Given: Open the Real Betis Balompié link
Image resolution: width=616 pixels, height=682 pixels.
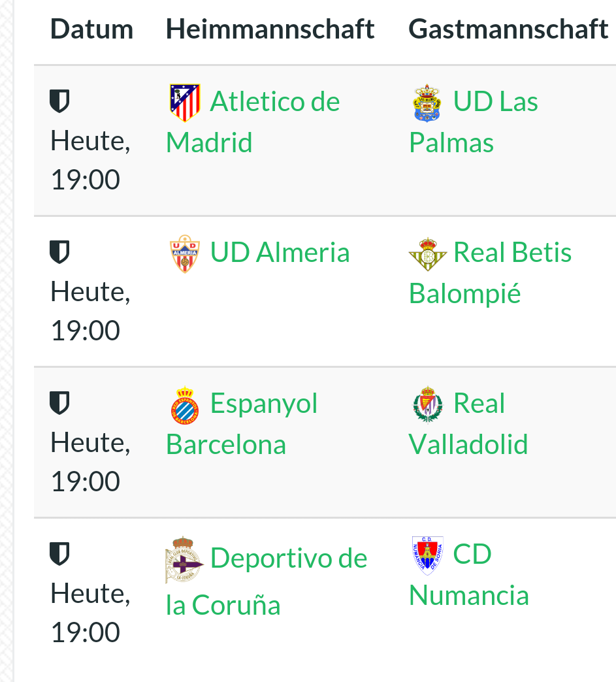Looking at the screenshot, I should (x=512, y=253).
